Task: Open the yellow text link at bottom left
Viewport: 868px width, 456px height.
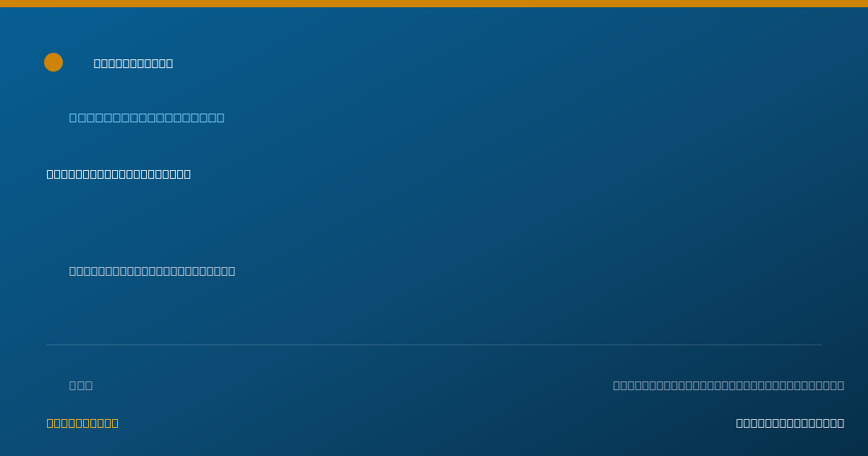Action: click(82, 423)
